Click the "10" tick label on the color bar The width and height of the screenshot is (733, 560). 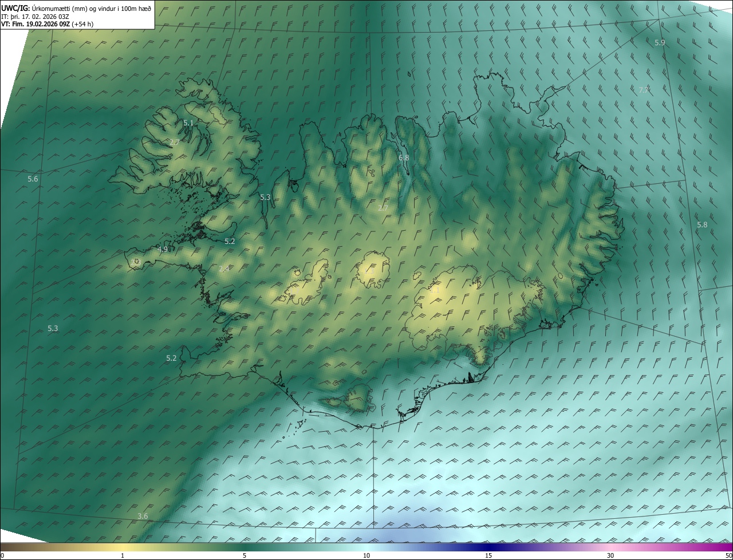pos(366,556)
